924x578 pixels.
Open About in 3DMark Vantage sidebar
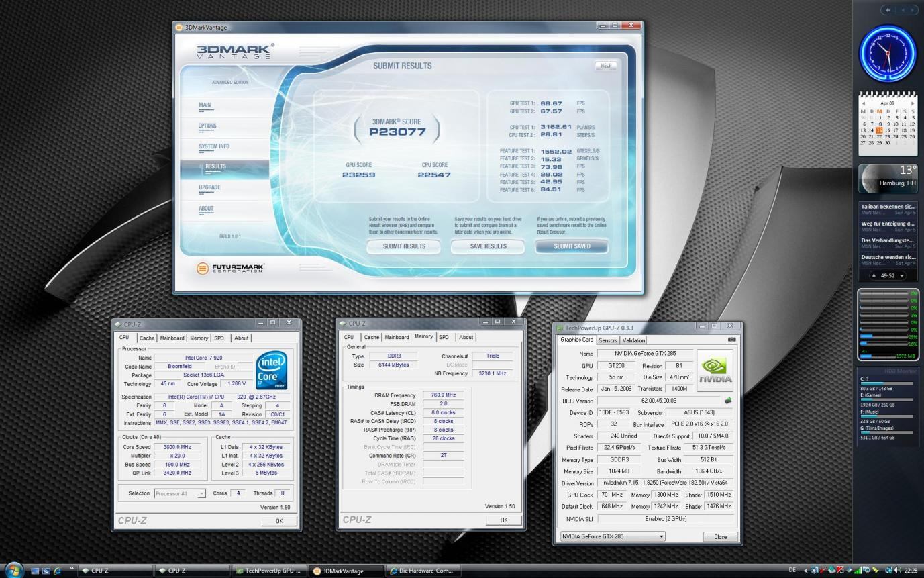[x=206, y=209]
